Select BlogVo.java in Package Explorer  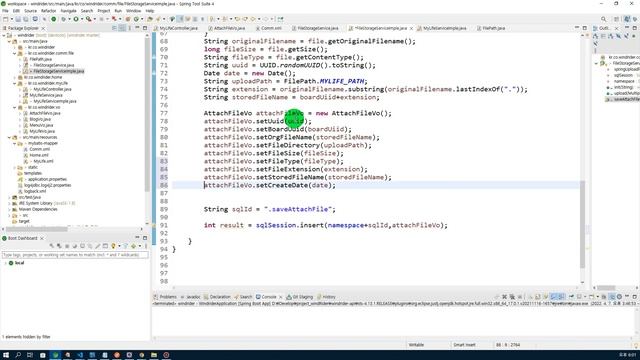tap(40, 119)
